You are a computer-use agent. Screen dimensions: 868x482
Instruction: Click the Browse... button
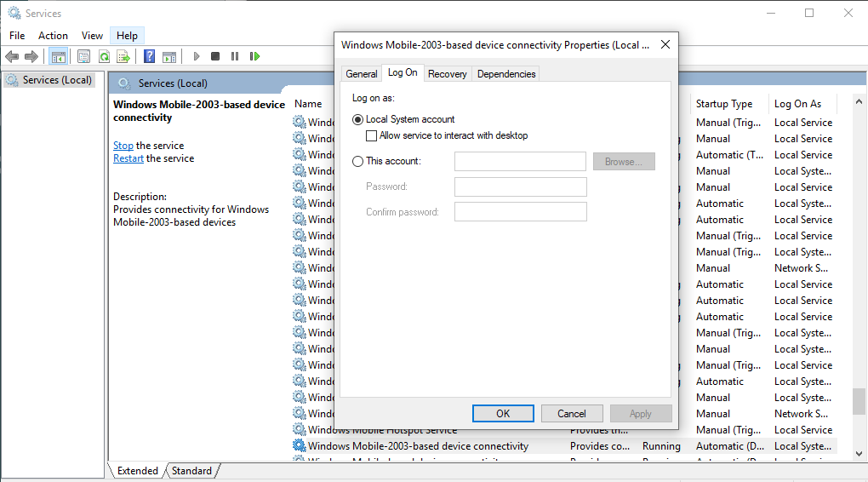624,162
